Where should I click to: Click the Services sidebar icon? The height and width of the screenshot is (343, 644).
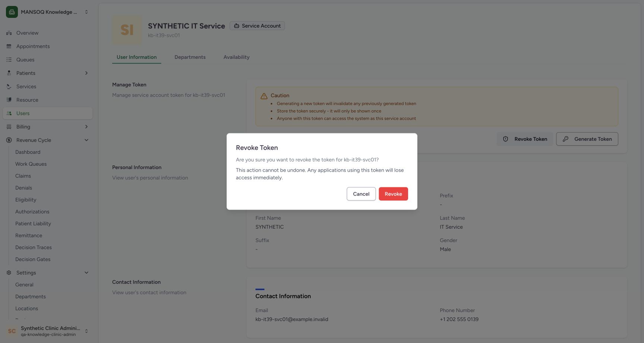(x=9, y=86)
